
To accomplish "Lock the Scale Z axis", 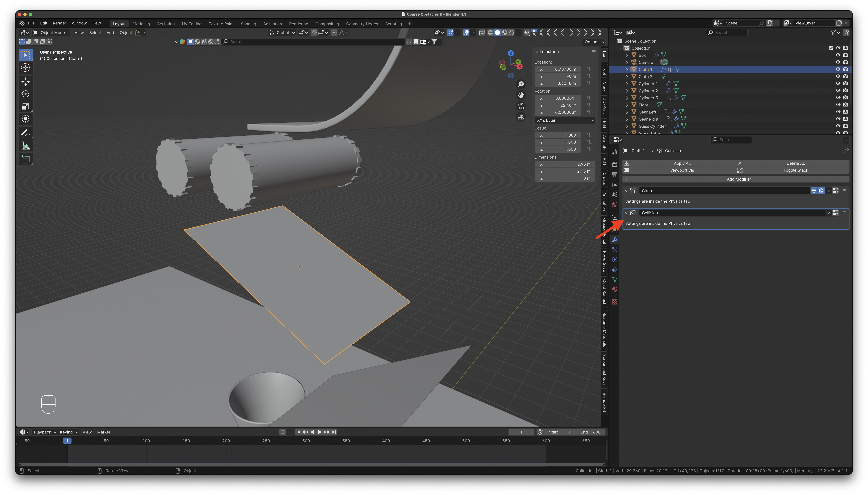I will tap(590, 149).
